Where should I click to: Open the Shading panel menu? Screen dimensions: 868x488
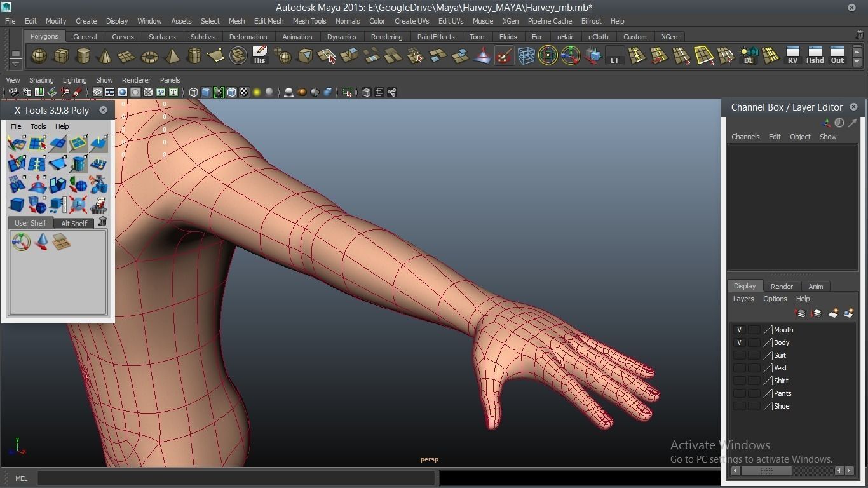point(41,80)
